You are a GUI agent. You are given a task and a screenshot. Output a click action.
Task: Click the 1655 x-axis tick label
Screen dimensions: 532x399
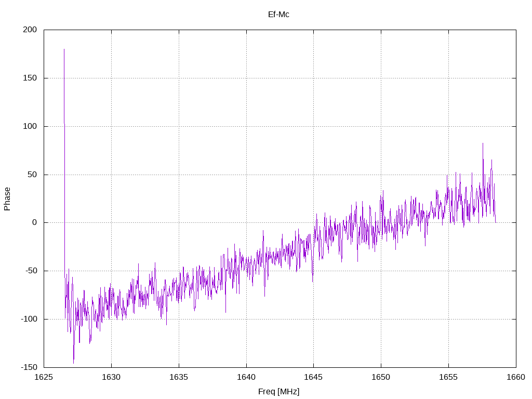click(x=448, y=377)
